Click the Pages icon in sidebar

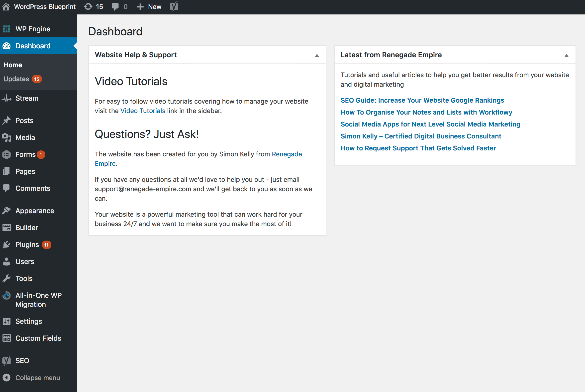point(6,172)
